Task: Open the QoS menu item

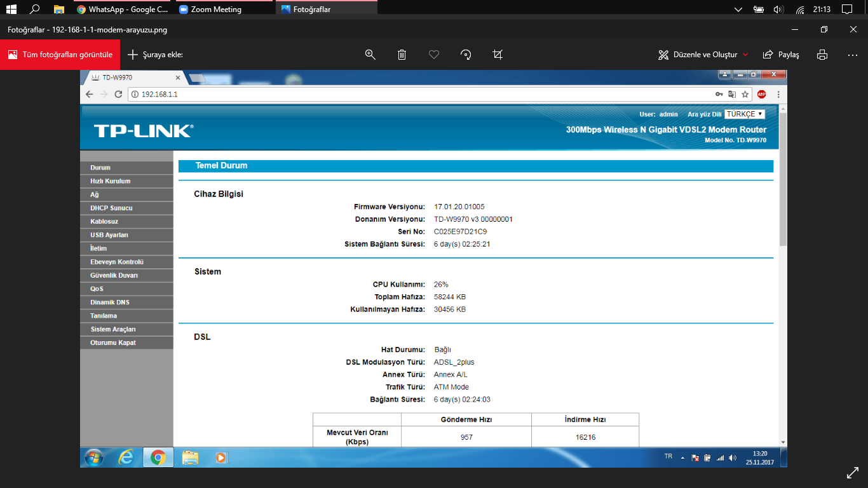Action: pos(126,288)
